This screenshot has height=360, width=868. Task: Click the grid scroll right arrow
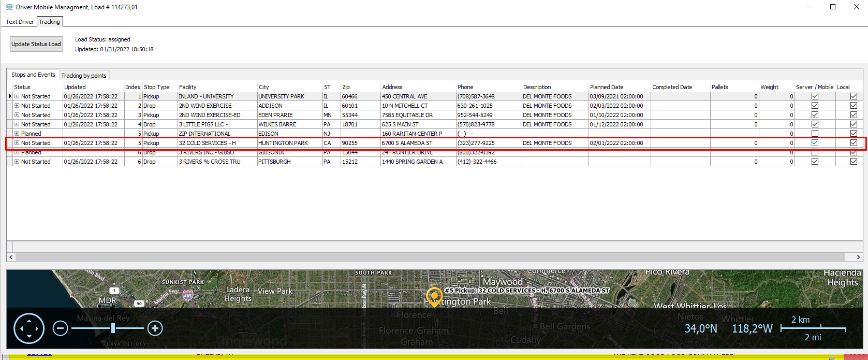pos(858,257)
